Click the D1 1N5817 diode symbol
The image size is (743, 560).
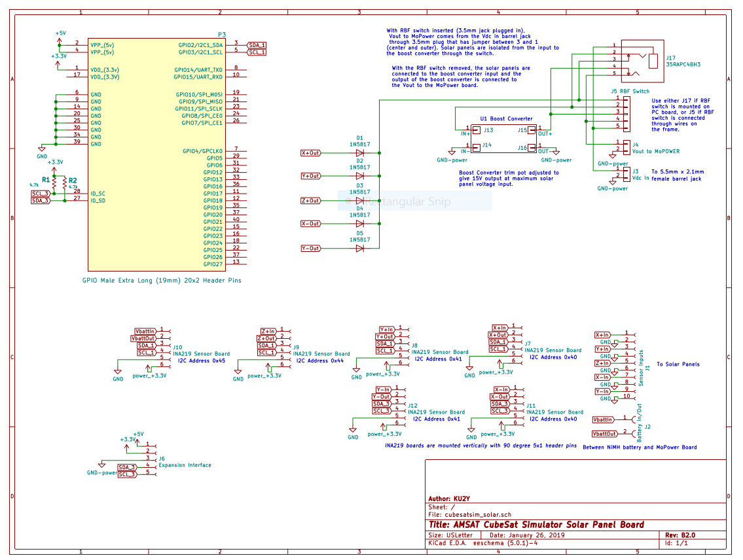coord(359,152)
